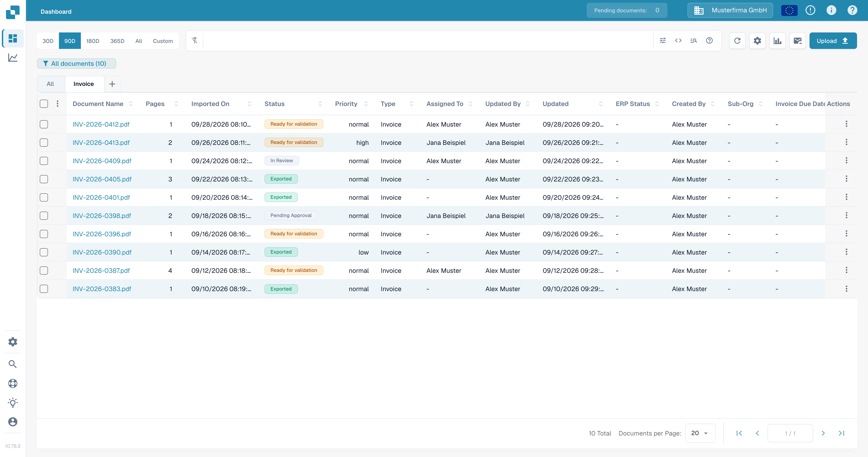Tick the checkbox for INV-2026-0383.pdf
Viewport: 868px width, 457px height.
click(44, 289)
